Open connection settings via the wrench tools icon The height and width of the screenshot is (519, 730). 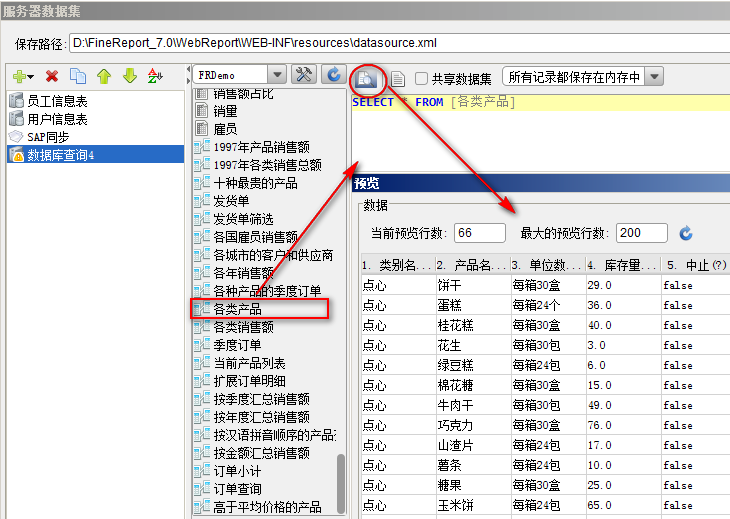point(304,74)
